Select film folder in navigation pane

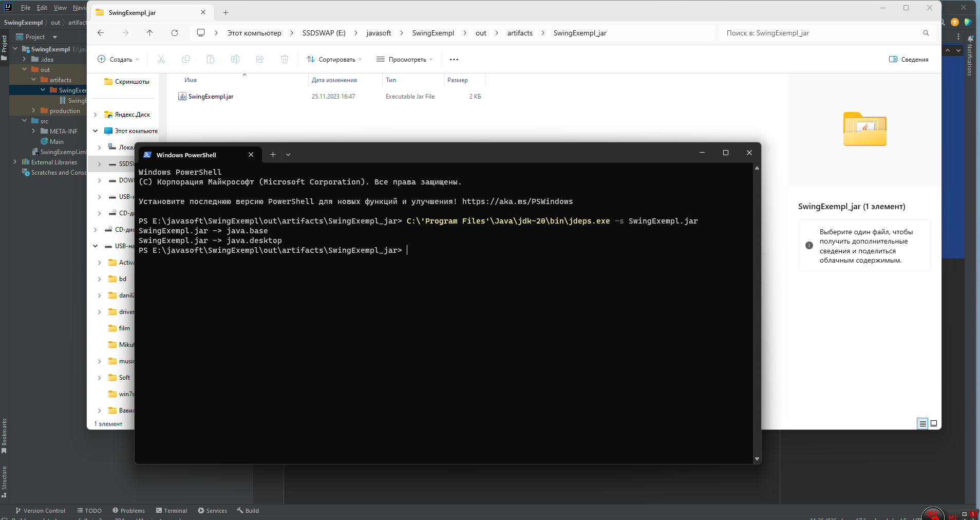click(x=119, y=328)
